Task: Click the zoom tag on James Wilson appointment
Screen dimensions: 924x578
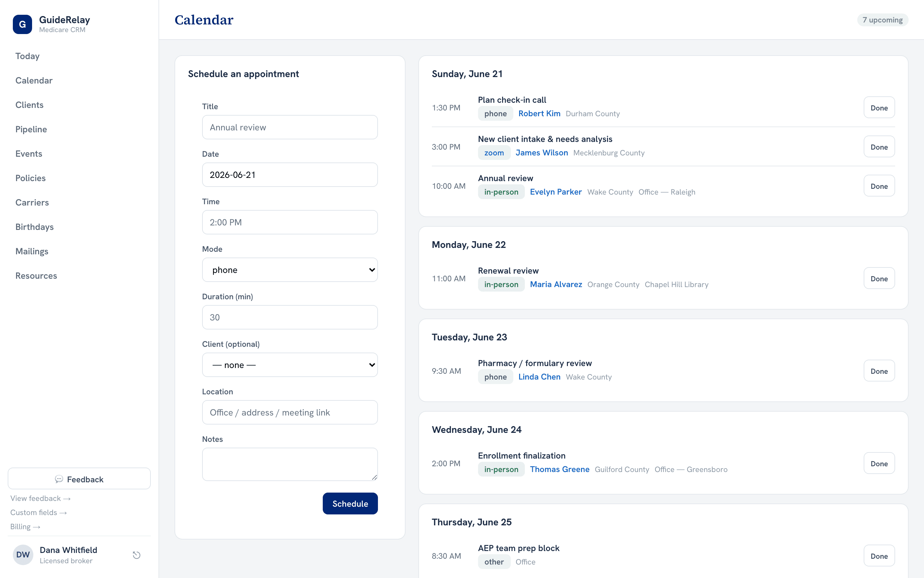Action: coord(494,153)
